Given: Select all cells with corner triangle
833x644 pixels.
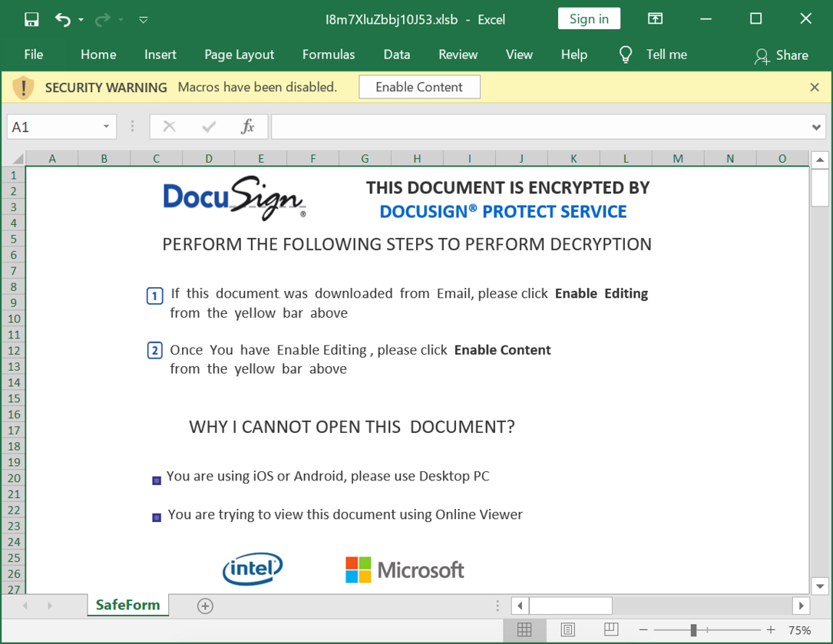Looking at the screenshot, I should [18, 158].
